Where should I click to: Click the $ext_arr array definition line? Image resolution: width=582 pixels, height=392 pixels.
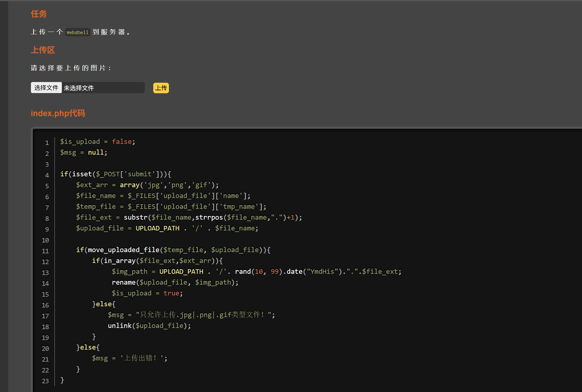point(147,185)
